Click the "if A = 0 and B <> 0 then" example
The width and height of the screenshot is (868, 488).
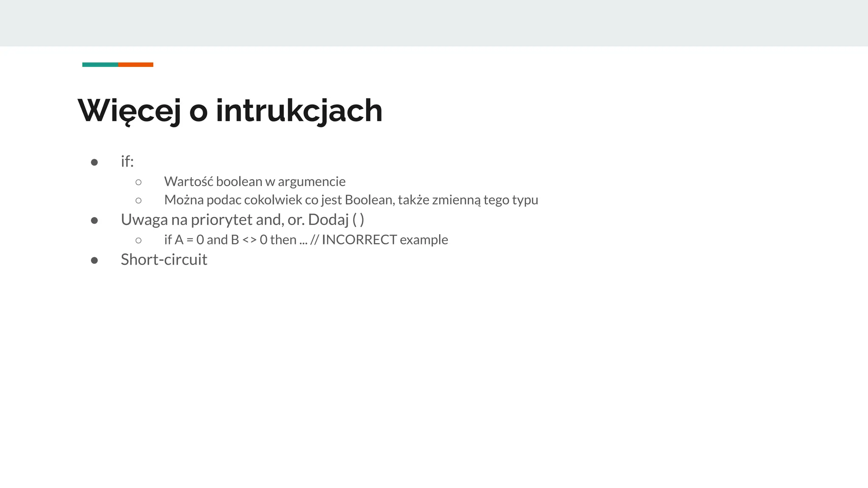[306, 240]
